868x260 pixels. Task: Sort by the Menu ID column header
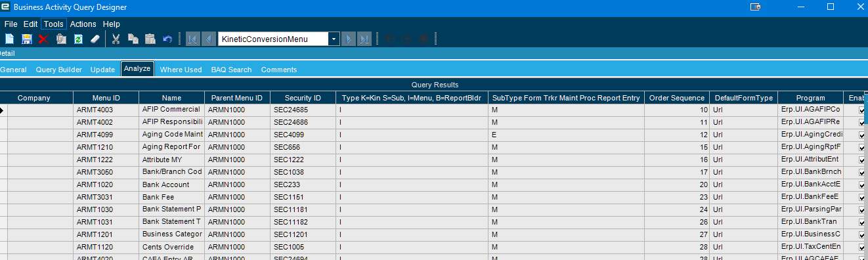coord(106,98)
